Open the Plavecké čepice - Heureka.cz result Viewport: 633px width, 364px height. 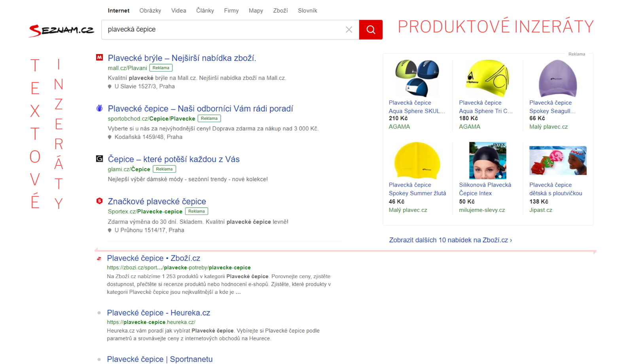click(159, 313)
